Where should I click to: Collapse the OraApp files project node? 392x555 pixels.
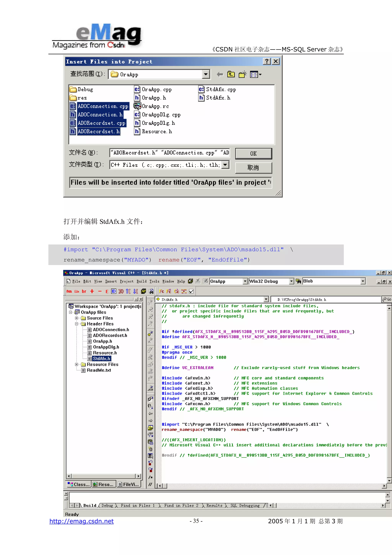[x=70, y=312]
